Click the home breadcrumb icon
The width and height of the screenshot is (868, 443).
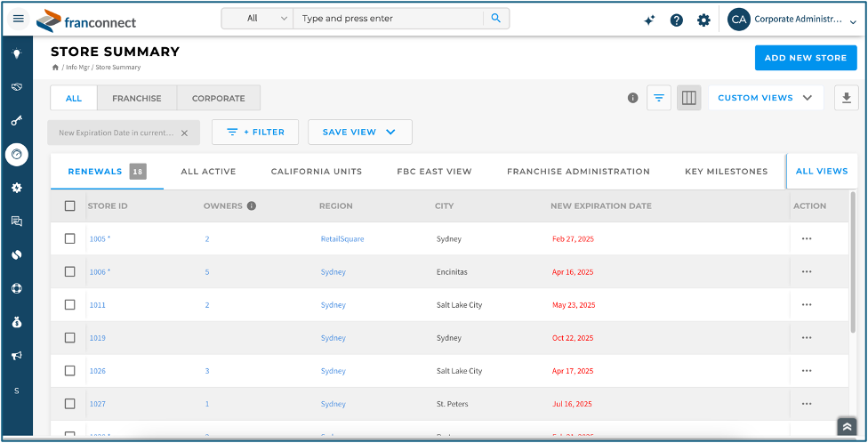(x=55, y=67)
